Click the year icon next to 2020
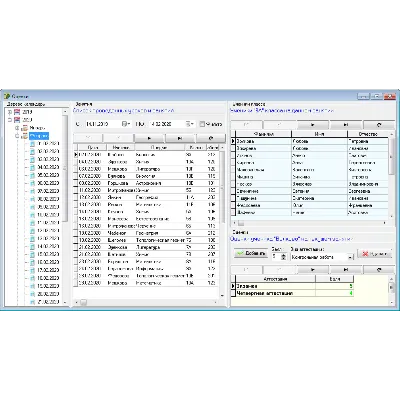 (17, 120)
